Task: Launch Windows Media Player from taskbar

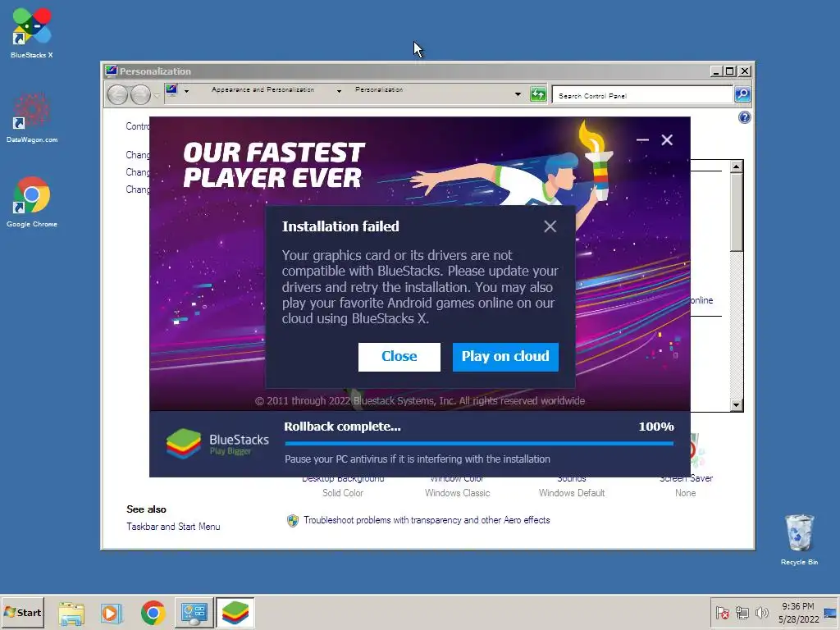Action: click(112, 613)
